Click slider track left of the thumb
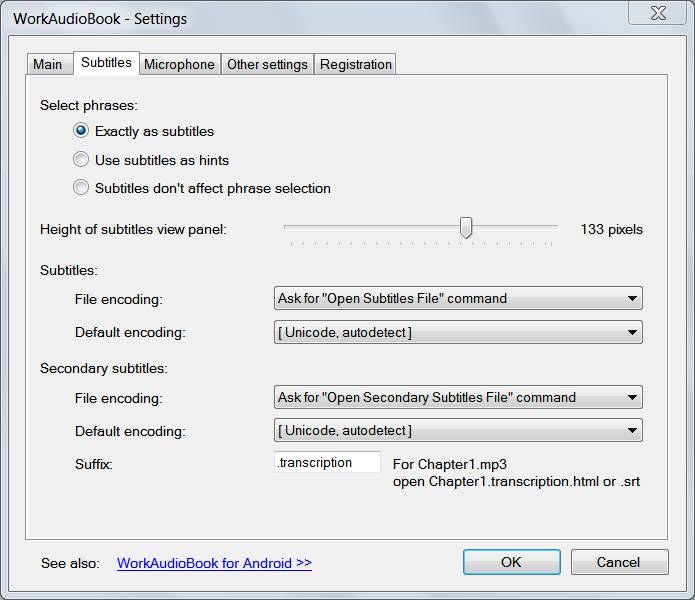The image size is (695, 600). click(x=370, y=229)
